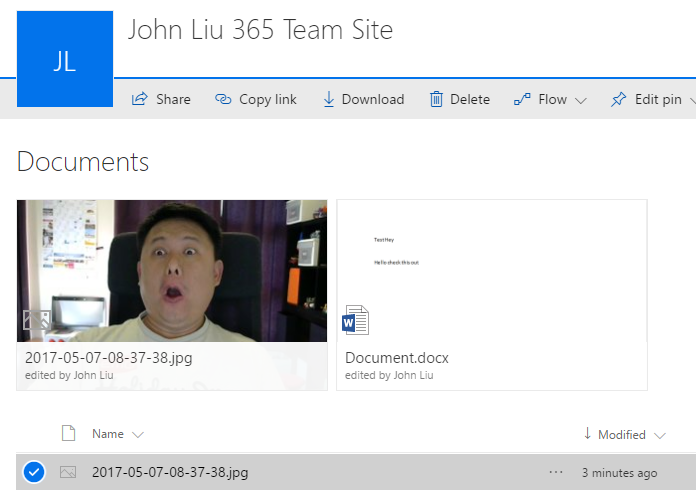Click the image file icon in the list row
The width and height of the screenshot is (696, 497).
(68, 472)
